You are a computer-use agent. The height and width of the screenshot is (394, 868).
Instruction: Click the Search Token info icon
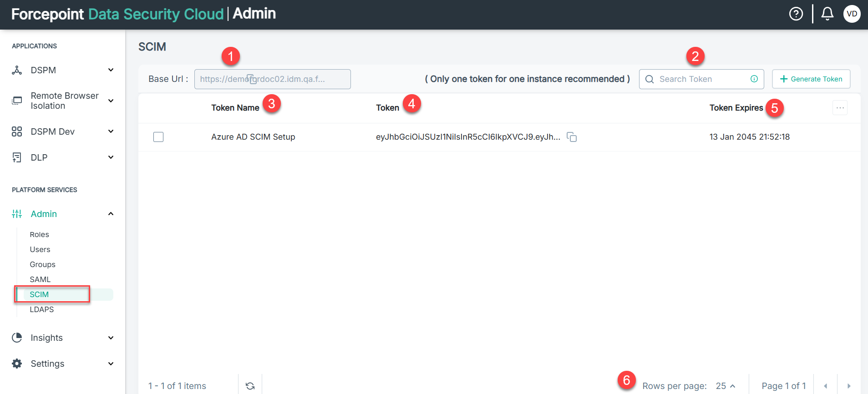[x=754, y=79]
